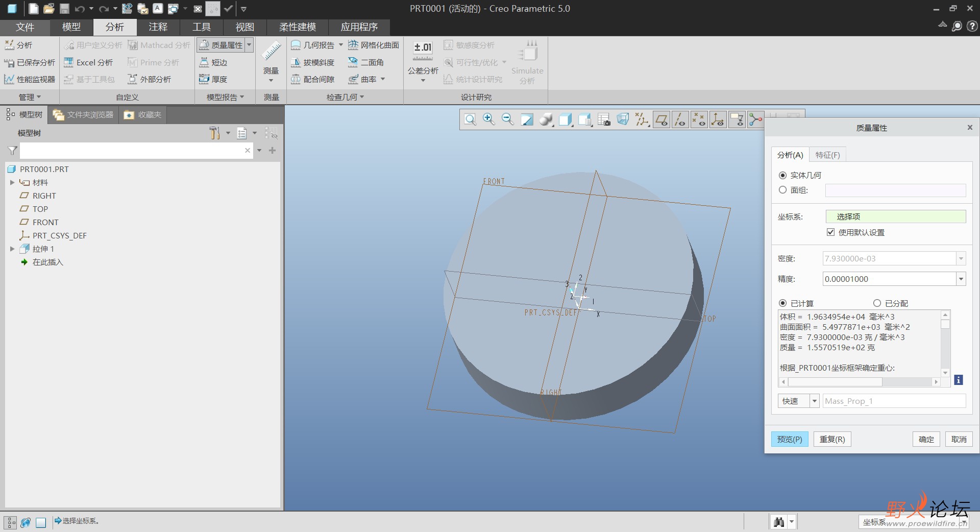
Task: Click the OK (确定) button
Action: 926,439
